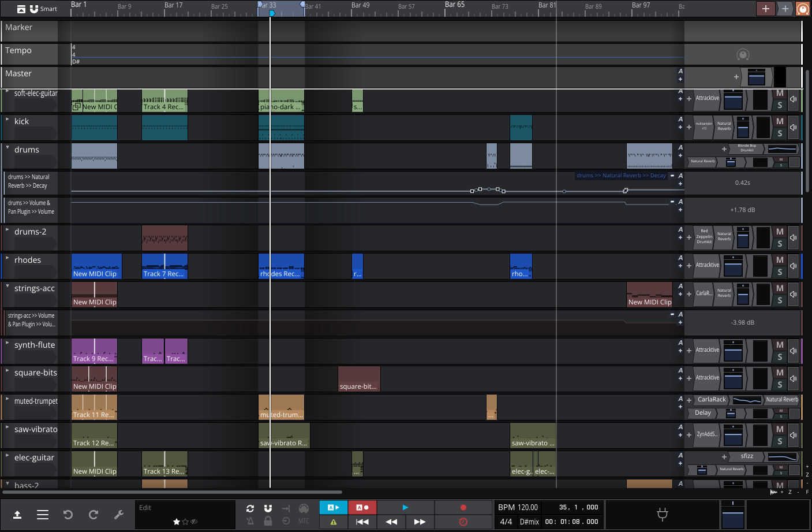Expand the kick track
The image size is (812, 532).
click(8, 120)
